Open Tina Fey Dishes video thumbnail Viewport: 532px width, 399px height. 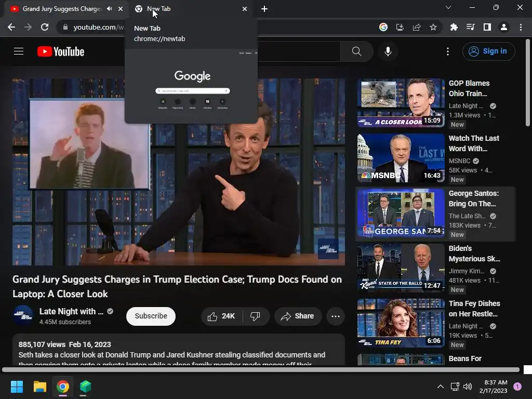(x=401, y=323)
